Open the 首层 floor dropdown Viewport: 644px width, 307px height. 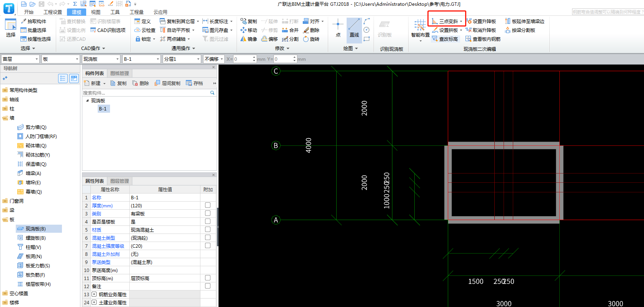(20, 59)
